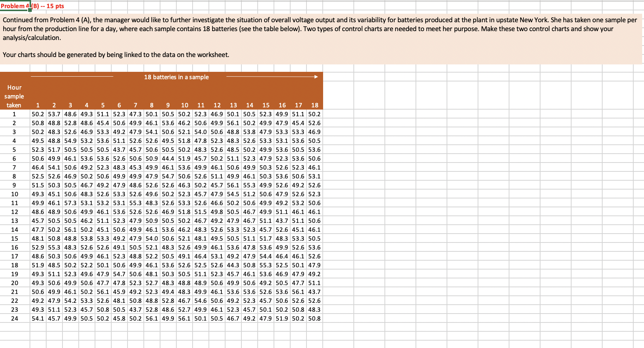Click hour label '24' in the last data row
The height and width of the screenshot is (348, 644).
coord(14,318)
